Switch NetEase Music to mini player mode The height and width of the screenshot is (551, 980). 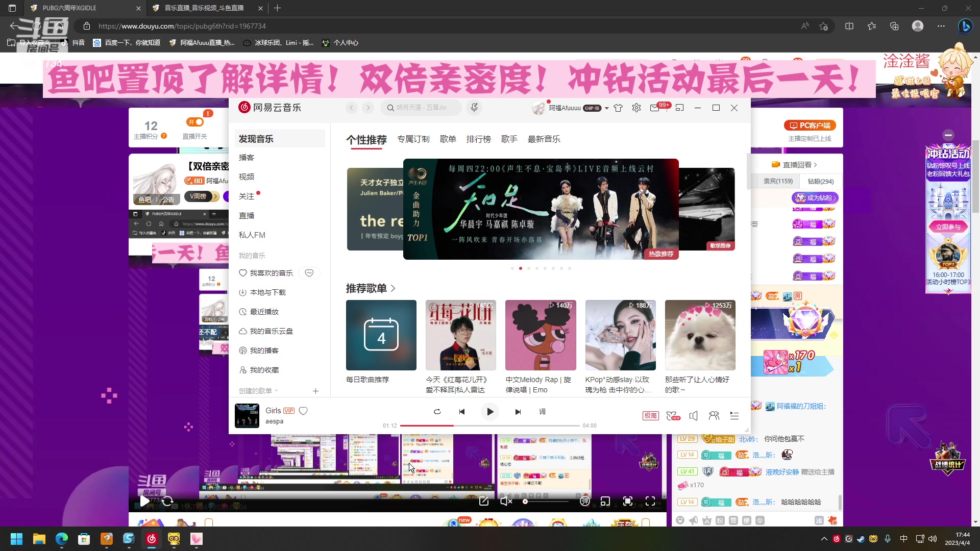[x=679, y=108]
